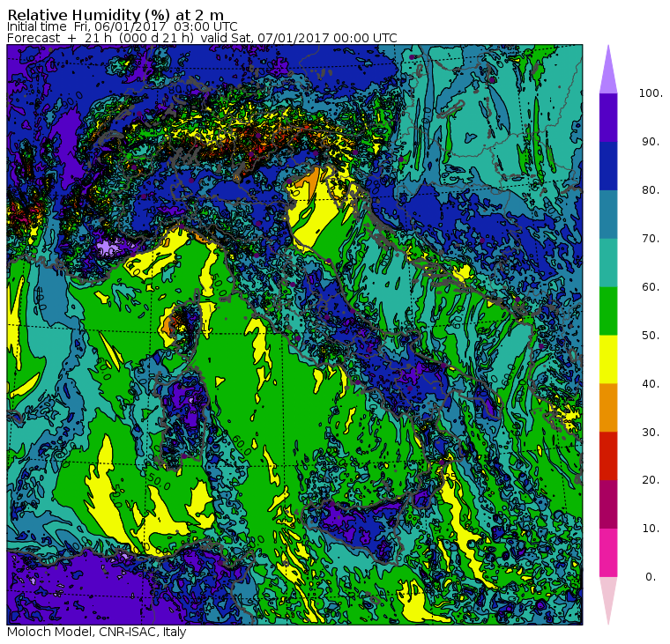Click the '40.' colorbar label

point(651,384)
